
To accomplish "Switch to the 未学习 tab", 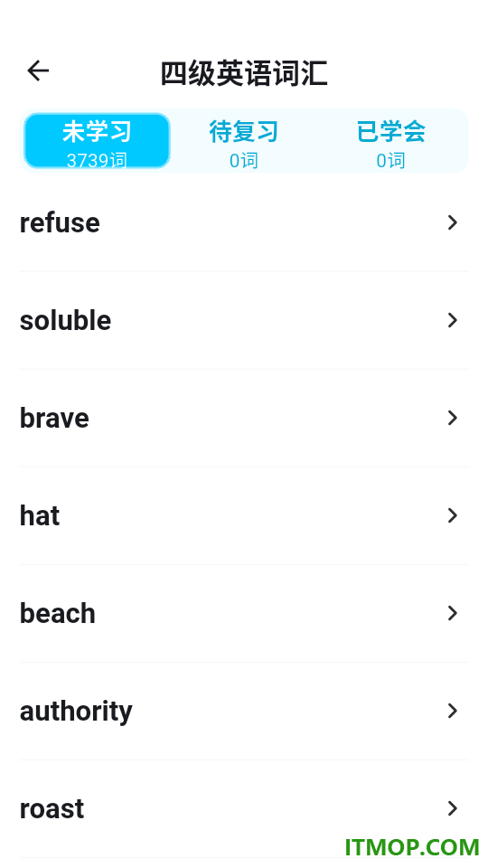I will point(97,141).
